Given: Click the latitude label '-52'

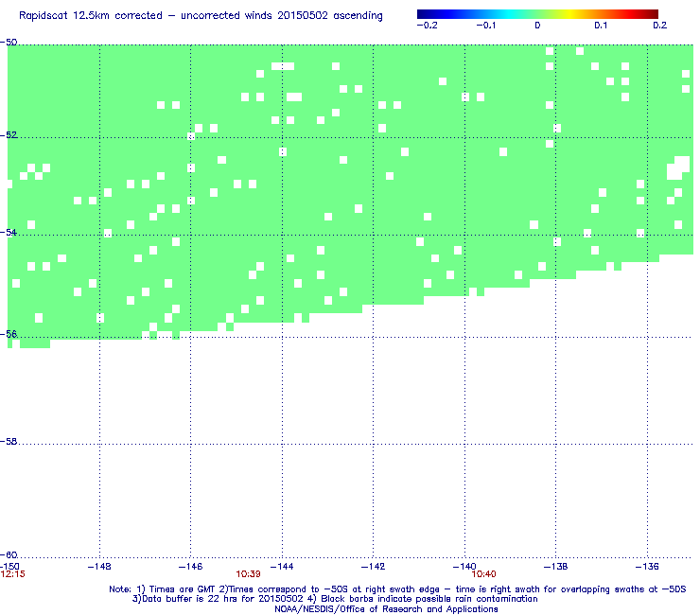Looking at the screenshot, I should [x=9, y=135].
